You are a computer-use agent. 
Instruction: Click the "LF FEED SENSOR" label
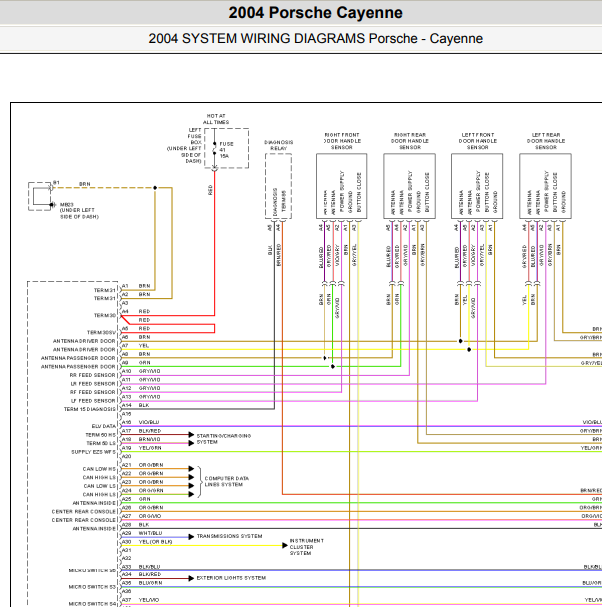[93, 401]
